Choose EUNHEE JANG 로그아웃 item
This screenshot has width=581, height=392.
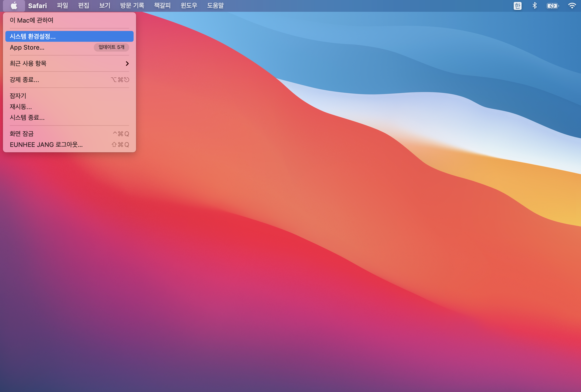46,145
